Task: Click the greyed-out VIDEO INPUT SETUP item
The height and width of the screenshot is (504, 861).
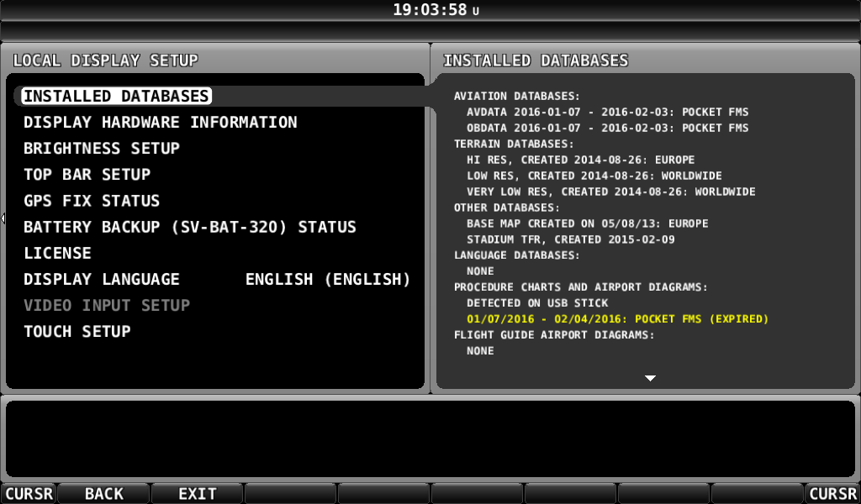Action: coord(107,306)
